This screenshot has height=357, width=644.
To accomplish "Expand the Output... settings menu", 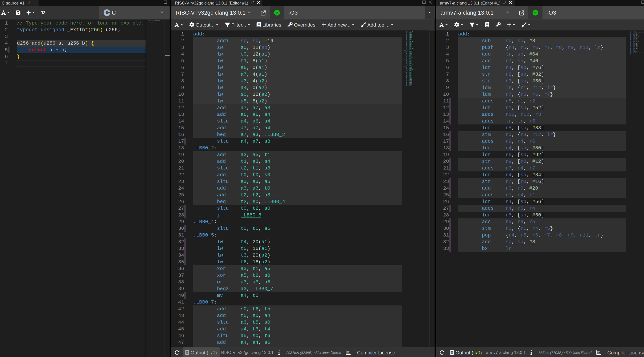I will (204, 25).
